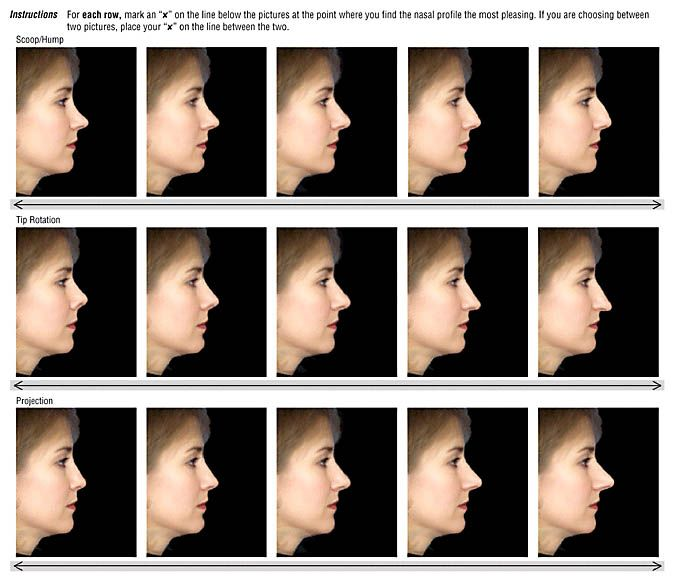Mark the Scoop/Hump rating line below the third picture

(337, 204)
